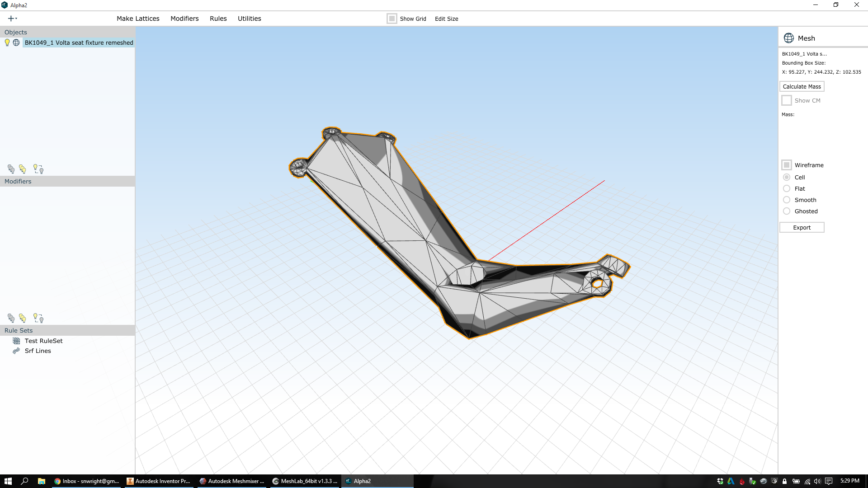Click the Alpha2 app icon in title bar

(5, 5)
